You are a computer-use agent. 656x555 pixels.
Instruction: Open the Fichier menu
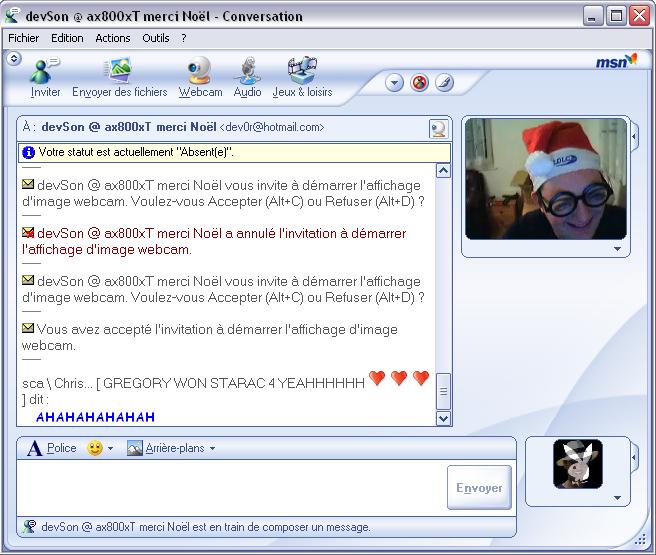(23, 38)
